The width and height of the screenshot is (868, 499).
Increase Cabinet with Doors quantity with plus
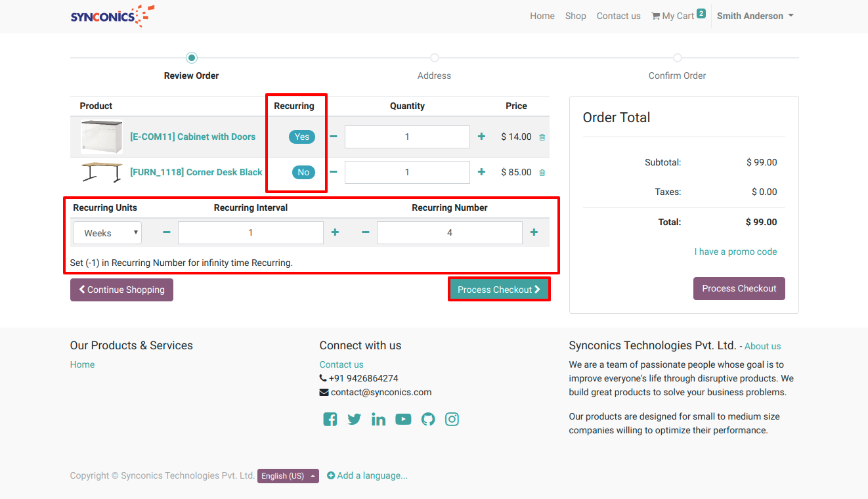click(481, 137)
